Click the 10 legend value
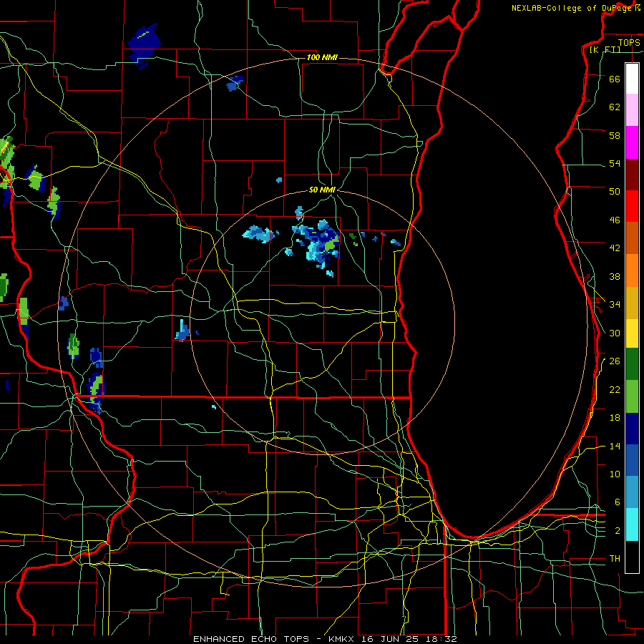The height and width of the screenshot is (644, 644). tap(615, 474)
